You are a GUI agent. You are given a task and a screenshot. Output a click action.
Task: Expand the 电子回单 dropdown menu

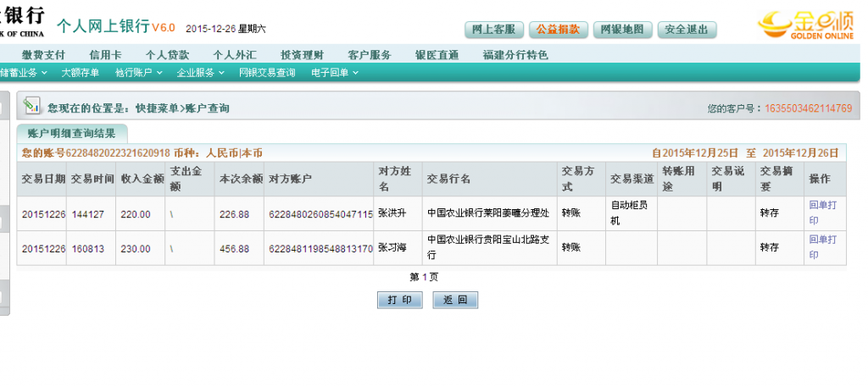point(334,73)
